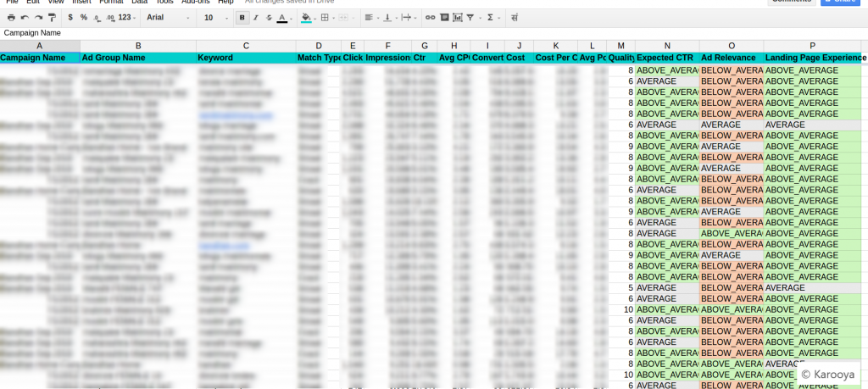Click the Merge cells icon
This screenshot has width=868, height=389.
pos(342,18)
